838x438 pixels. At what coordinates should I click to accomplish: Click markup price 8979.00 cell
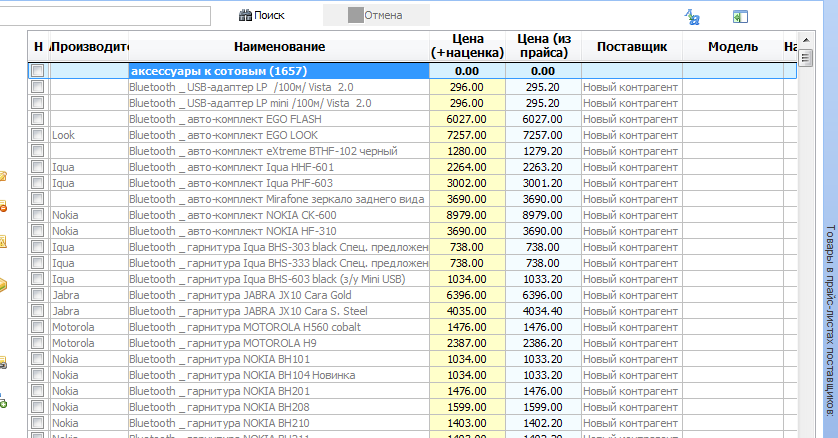467,215
